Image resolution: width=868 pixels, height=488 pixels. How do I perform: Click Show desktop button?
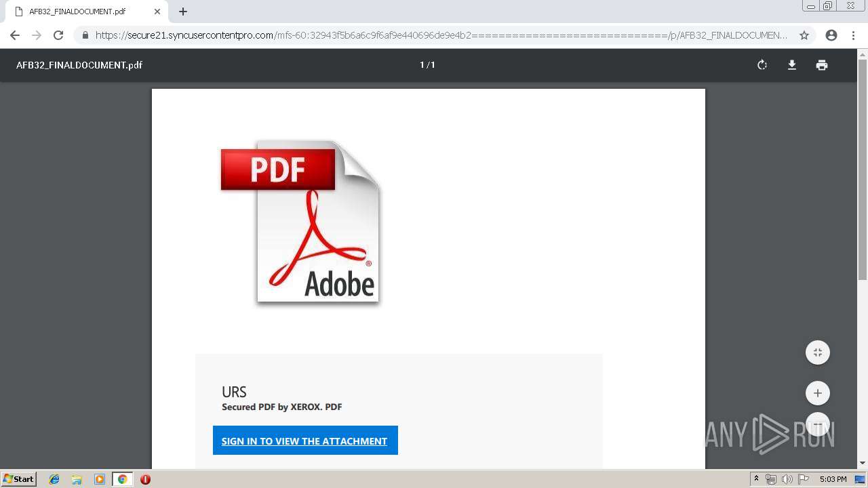861,479
